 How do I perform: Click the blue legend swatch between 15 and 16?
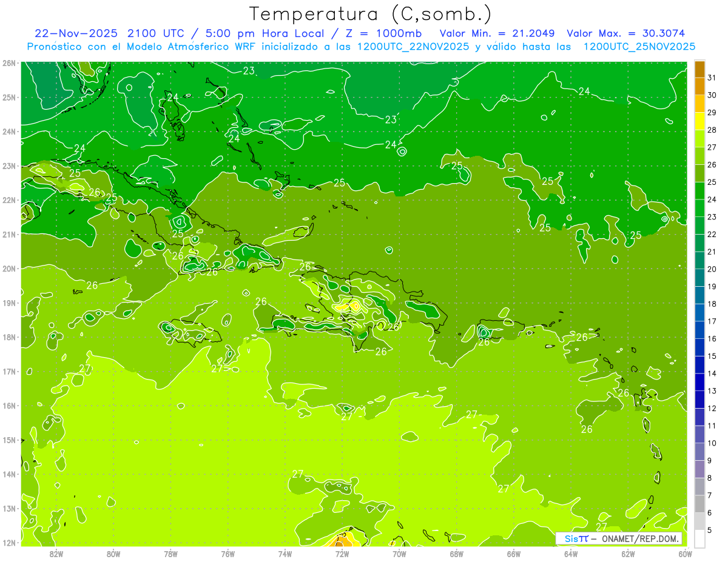click(x=699, y=347)
